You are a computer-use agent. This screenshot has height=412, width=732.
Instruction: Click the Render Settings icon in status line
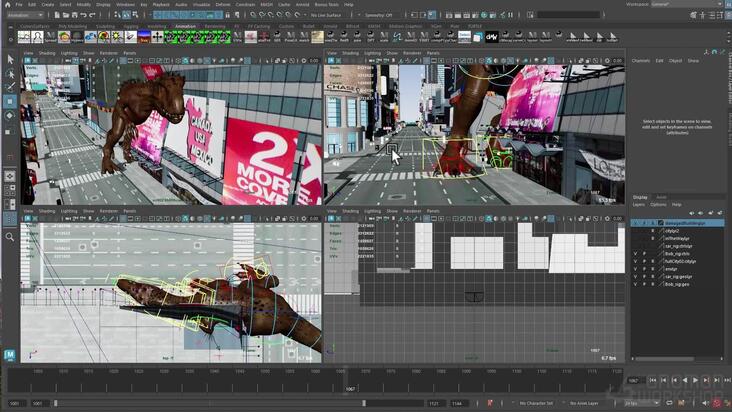tap(475, 15)
